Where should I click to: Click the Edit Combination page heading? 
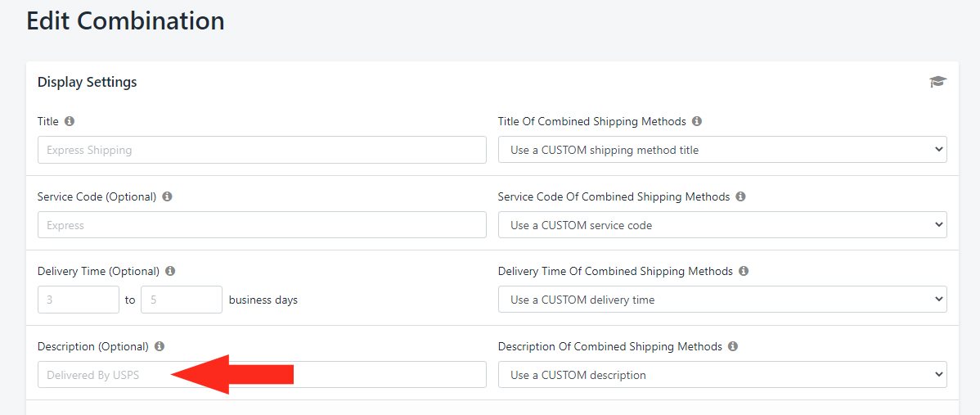125,21
